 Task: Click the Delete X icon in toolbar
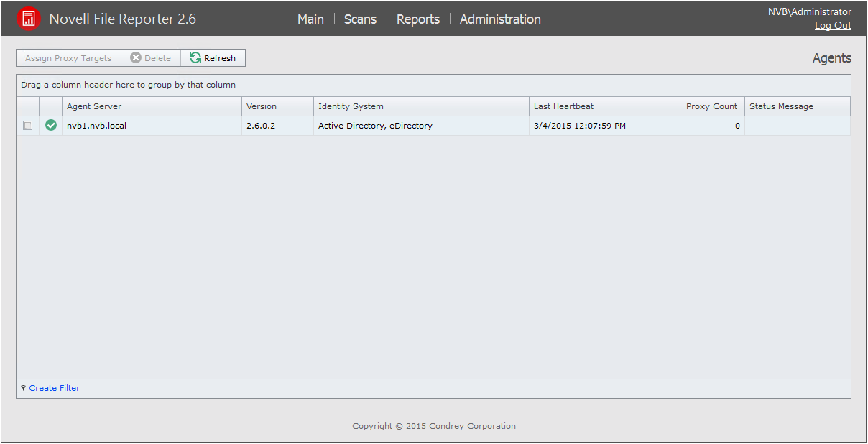coord(136,58)
